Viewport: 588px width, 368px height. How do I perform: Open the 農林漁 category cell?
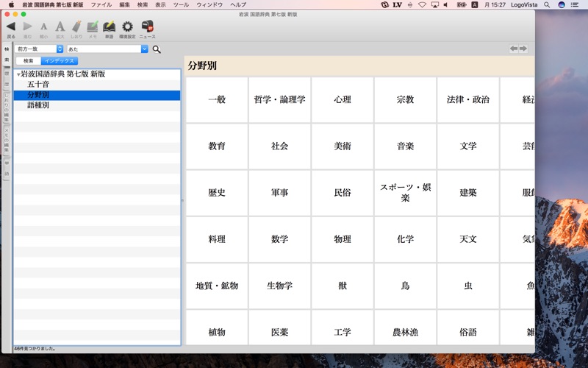tap(406, 328)
